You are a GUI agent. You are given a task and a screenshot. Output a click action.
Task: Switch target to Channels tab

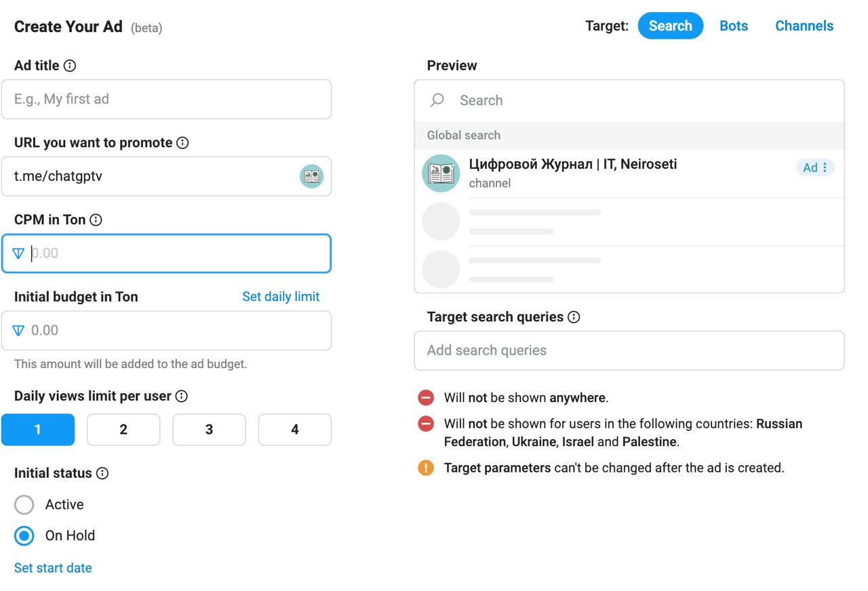pos(804,26)
